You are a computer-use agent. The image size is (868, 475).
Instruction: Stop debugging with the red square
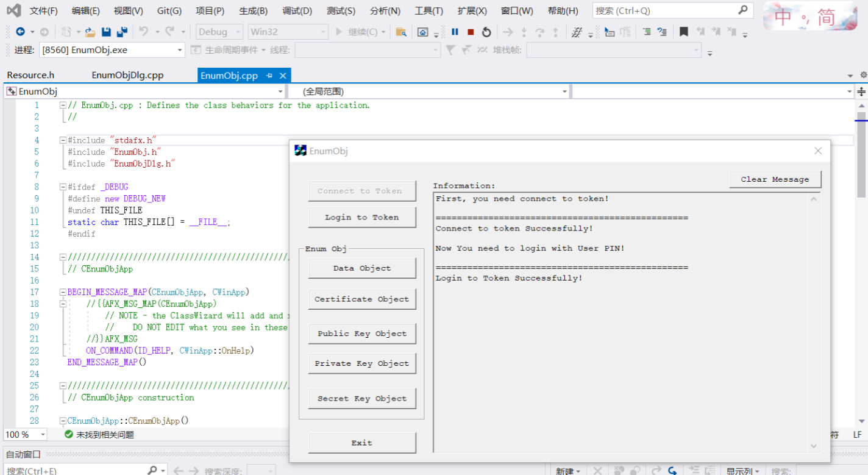tap(471, 32)
